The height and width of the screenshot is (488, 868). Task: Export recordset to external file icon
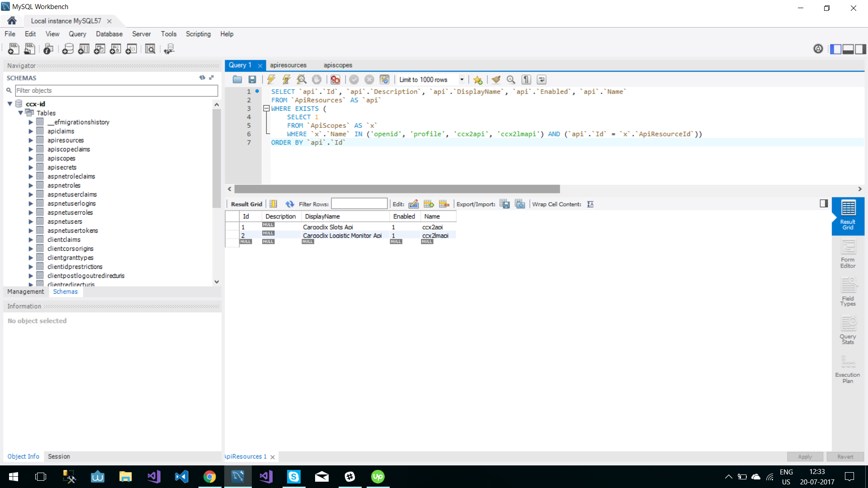[505, 204]
